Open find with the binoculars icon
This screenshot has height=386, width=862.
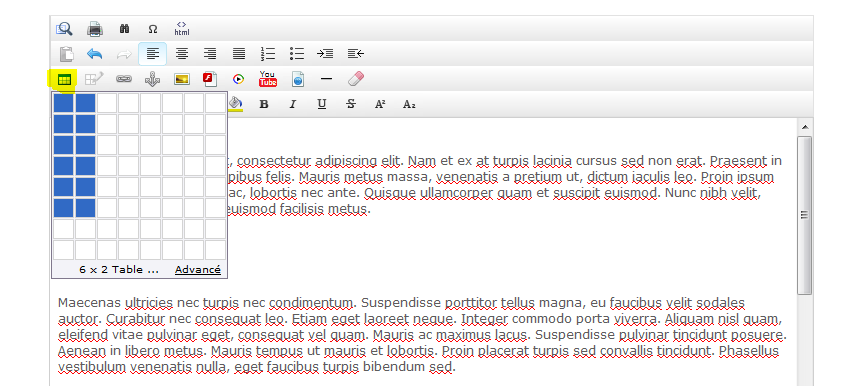click(x=124, y=29)
